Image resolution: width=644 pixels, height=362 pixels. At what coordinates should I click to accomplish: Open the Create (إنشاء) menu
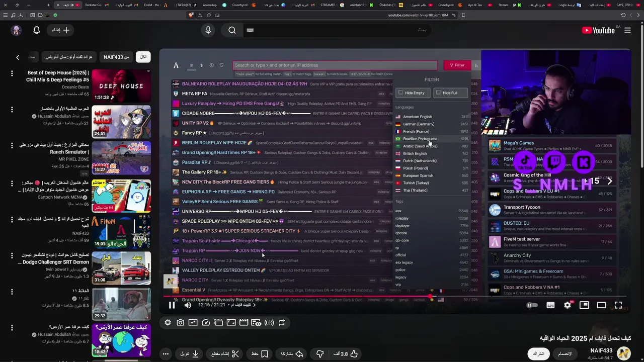click(61, 30)
